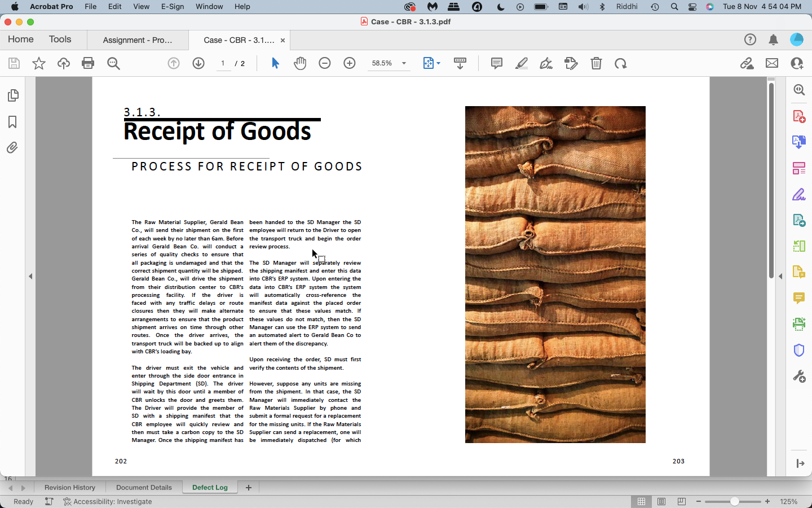Viewport: 812px width, 508px height.
Task: Open the Bookmarks panel
Action: click(x=12, y=122)
